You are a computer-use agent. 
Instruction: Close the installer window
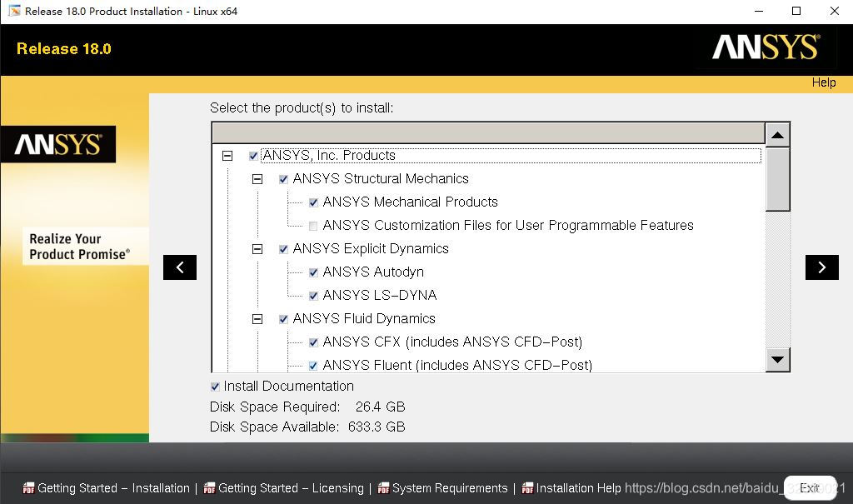pos(834,12)
